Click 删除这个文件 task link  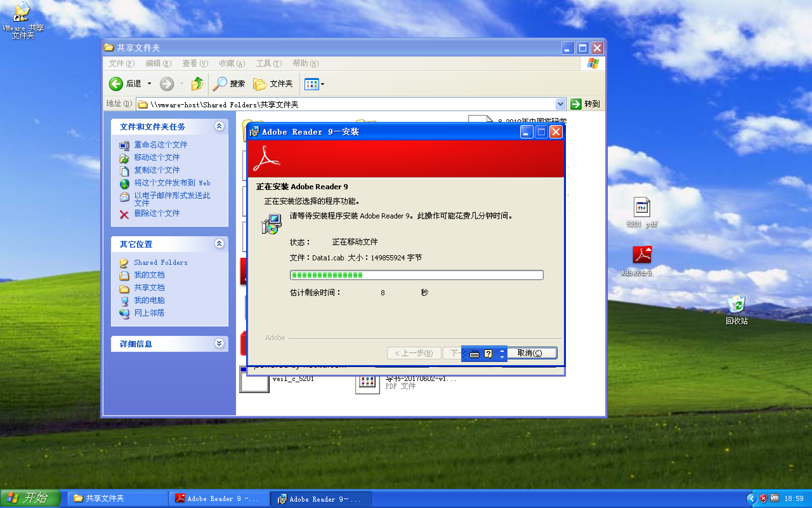157,213
